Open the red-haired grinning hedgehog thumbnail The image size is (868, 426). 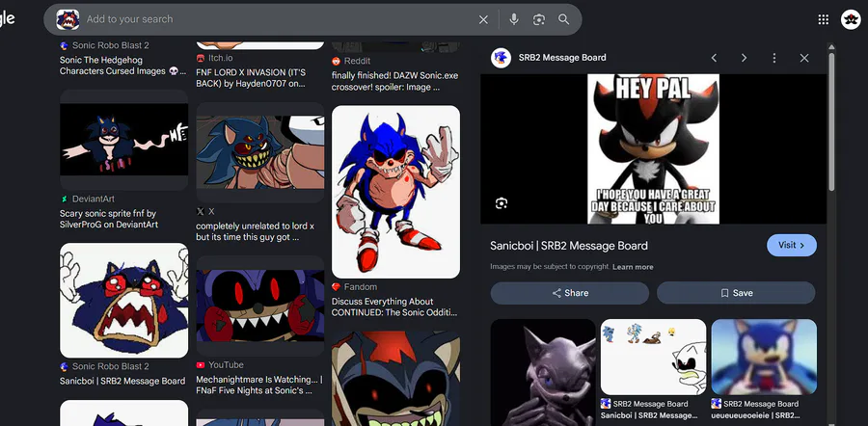click(395, 379)
